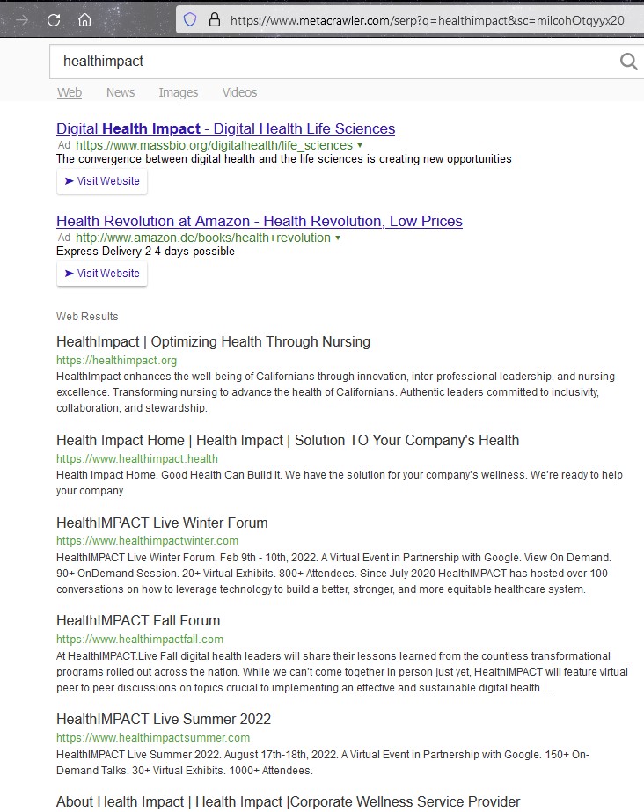Open the Videos search tab
This screenshot has height=812, width=644.
(x=239, y=92)
